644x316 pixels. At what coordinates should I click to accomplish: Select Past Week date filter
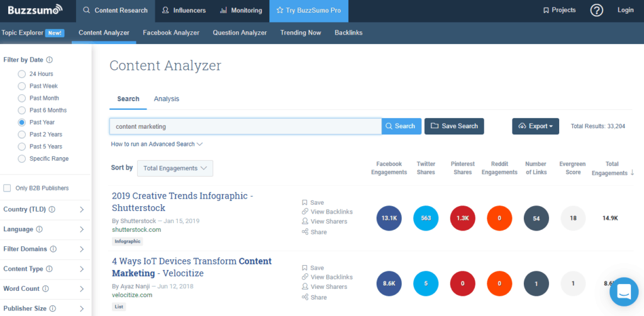22,86
